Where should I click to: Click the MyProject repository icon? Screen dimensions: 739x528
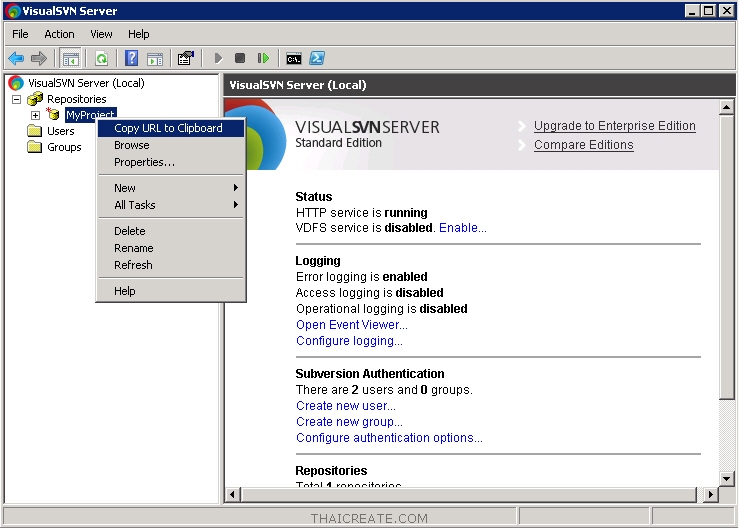(53, 114)
